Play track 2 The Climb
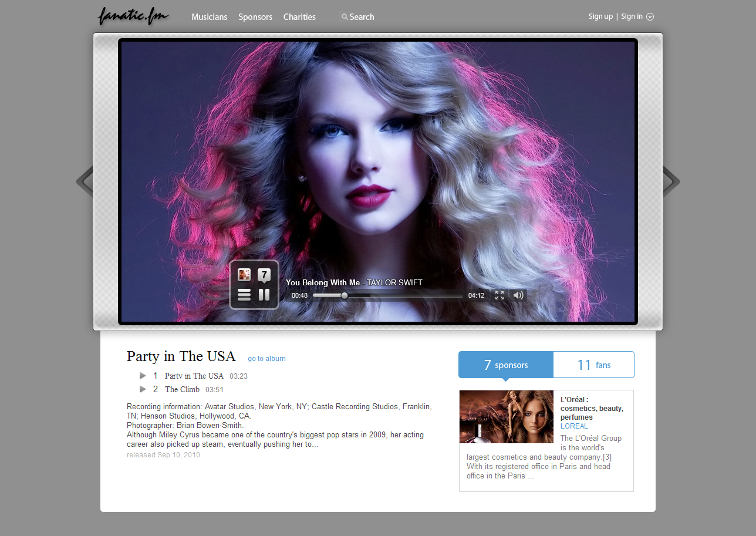 (143, 389)
